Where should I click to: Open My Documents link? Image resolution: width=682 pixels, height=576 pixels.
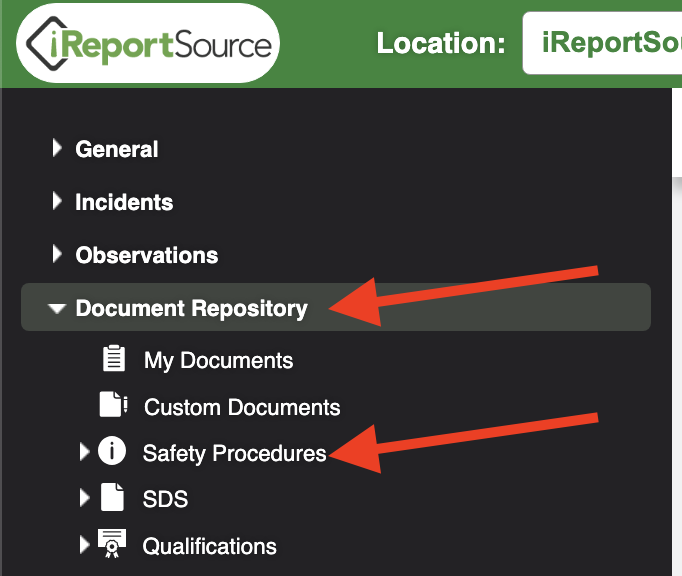(218, 362)
